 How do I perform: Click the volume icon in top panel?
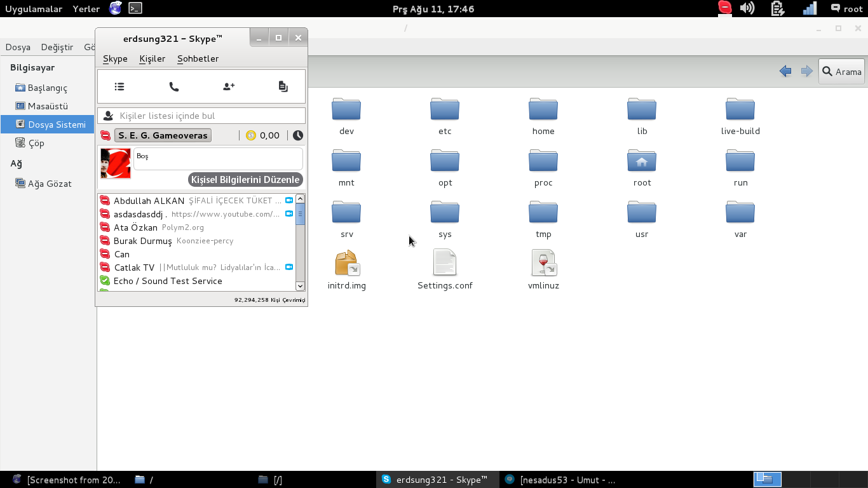pos(747,8)
